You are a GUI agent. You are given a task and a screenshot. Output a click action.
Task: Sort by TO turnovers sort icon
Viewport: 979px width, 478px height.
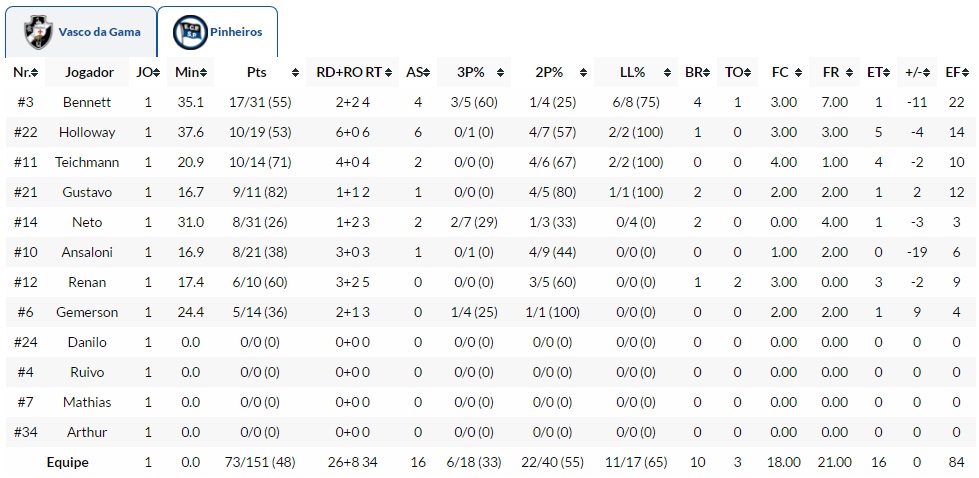748,73
